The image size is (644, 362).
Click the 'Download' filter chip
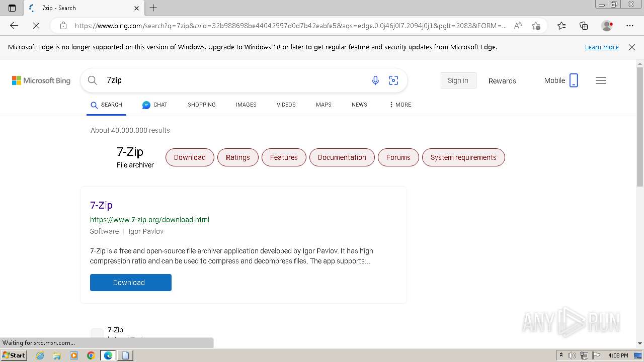point(190,157)
